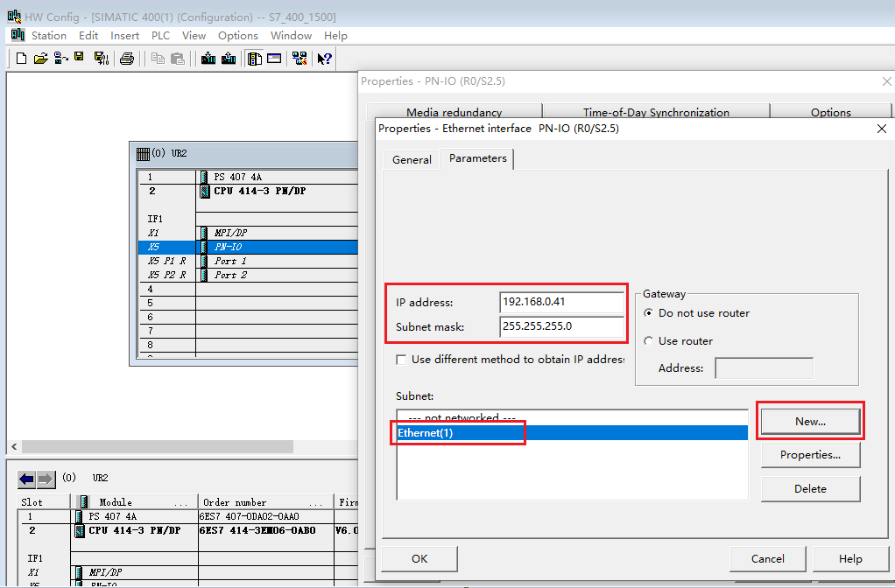895x588 pixels.
Task: Click the Print toolbar icon
Action: 127,58
